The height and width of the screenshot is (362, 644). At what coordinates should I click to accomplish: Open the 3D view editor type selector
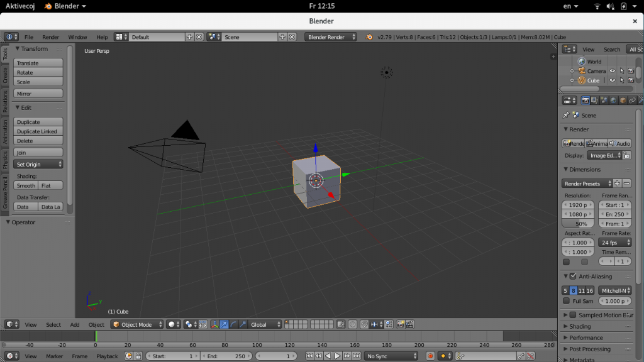11,324
